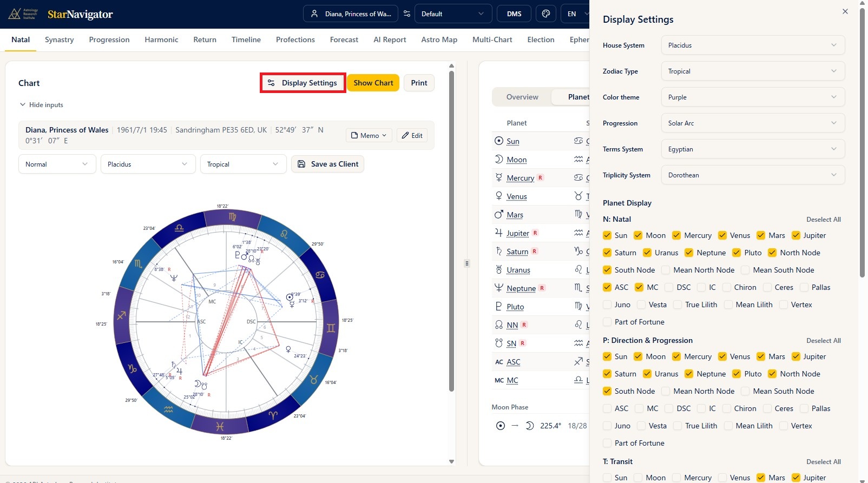Viewport: 868px width, 483px height.
Task: Uncheck Natal Pluto checkbox
Action: 737,253
